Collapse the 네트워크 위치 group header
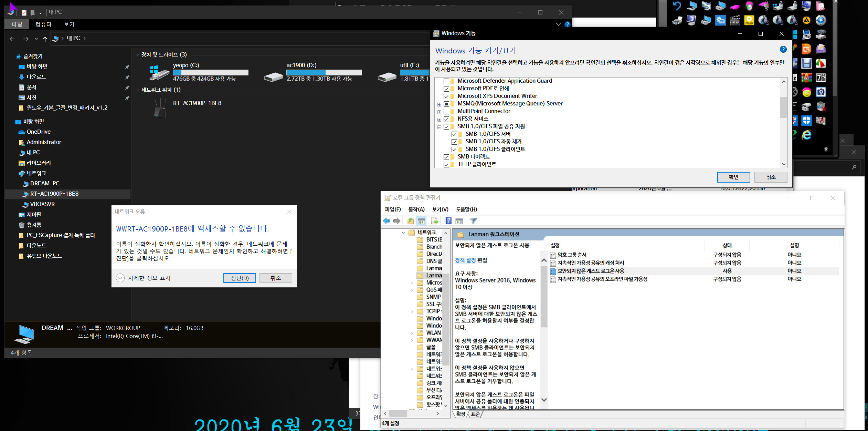This screenshot has height=431, width=868. (x=137, y=90)
